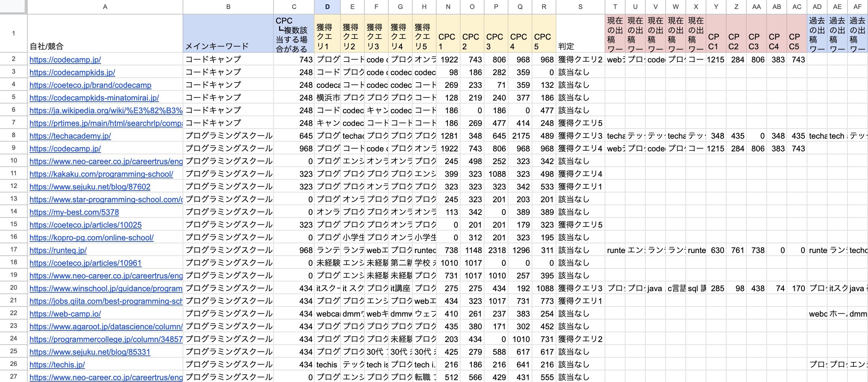This screenshot has height=382, width=868.
Task: Select the 自社/競合 header cell
Action: pyautogui.click(x=105, y=33)
